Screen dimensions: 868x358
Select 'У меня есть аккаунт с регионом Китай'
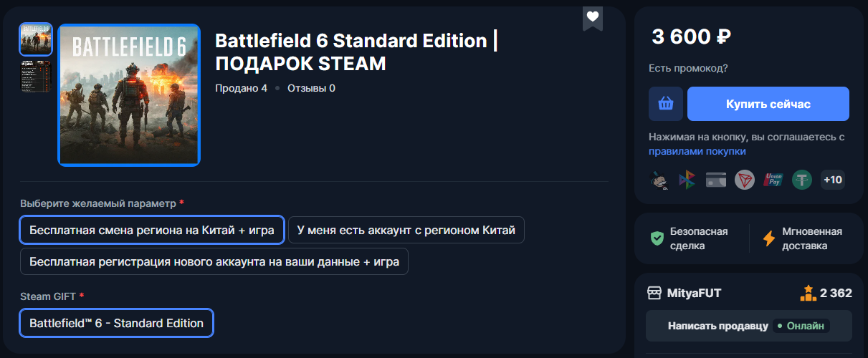pyautogui.click(x=406, y=231)
